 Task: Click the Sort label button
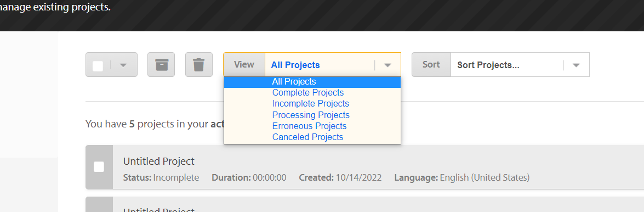(x=431, y=65)
